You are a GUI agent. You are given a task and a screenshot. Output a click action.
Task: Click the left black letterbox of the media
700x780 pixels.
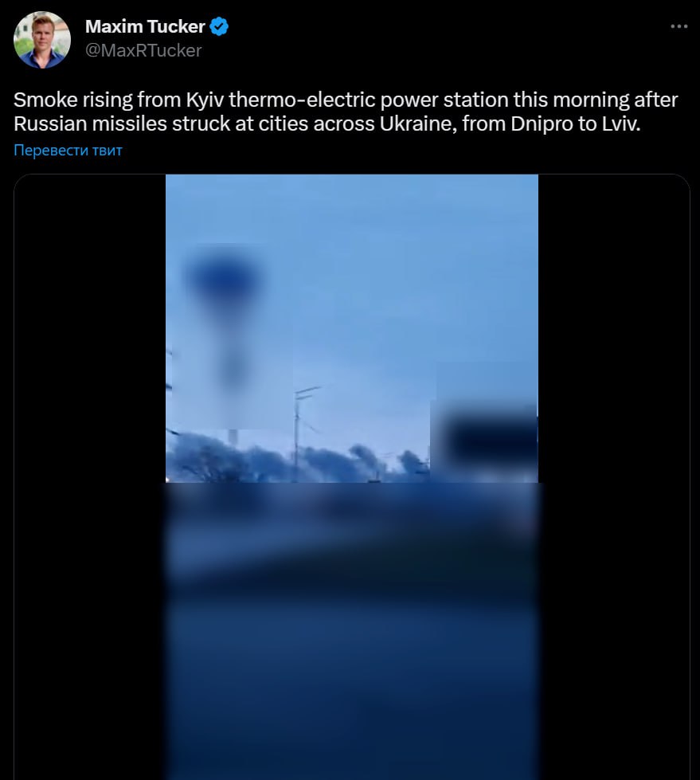[x=90, y=477]
